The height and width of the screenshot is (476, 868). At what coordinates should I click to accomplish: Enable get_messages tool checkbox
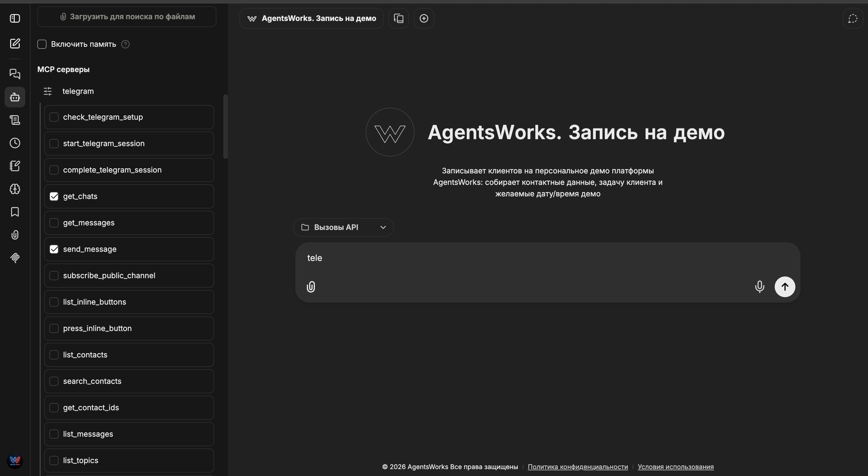pyautogui.click(x=54, y=222)
